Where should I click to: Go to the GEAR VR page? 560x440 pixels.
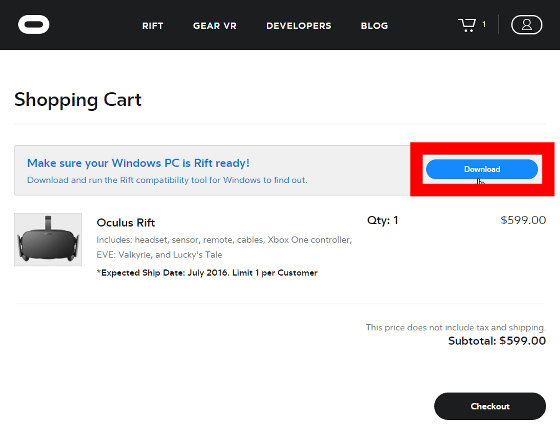tap(215, 26)
